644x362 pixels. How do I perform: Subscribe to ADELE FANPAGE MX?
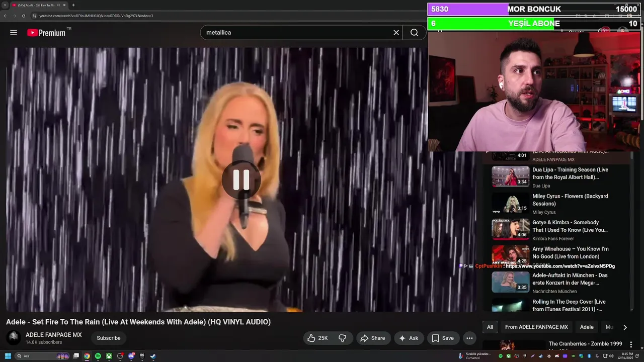109,338
